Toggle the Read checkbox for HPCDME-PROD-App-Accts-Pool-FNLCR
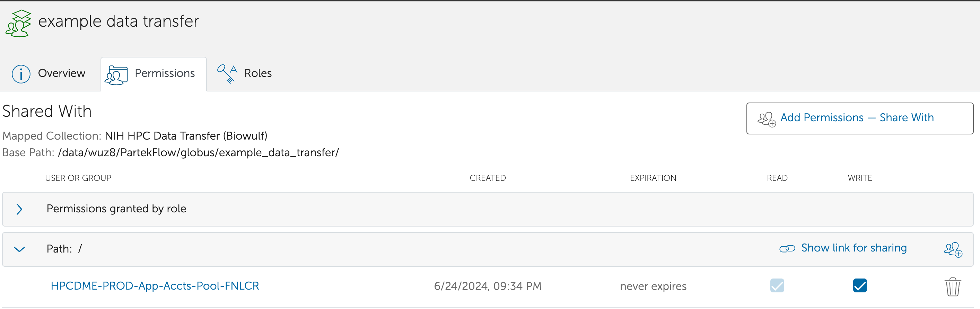The height and width of the screenshot is (309, 980). tap(777, 286)
